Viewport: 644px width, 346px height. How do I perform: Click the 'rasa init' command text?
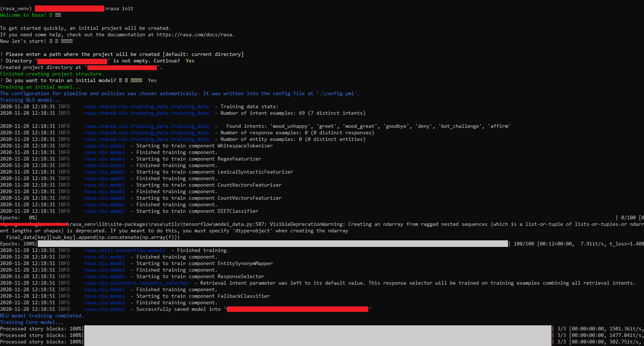pos(120,9)
